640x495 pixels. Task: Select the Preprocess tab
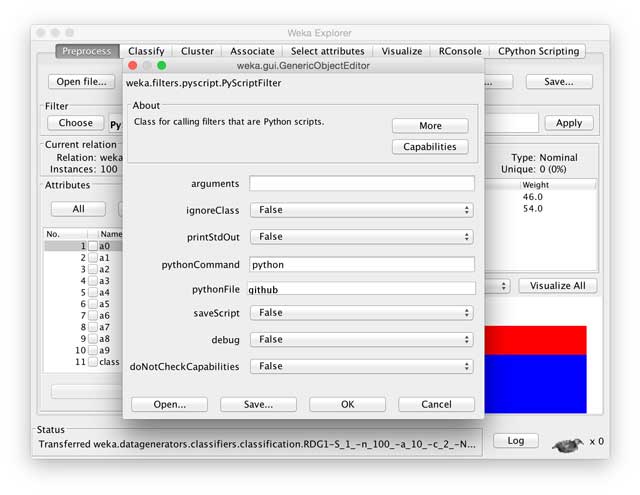[x=87, y=51]
